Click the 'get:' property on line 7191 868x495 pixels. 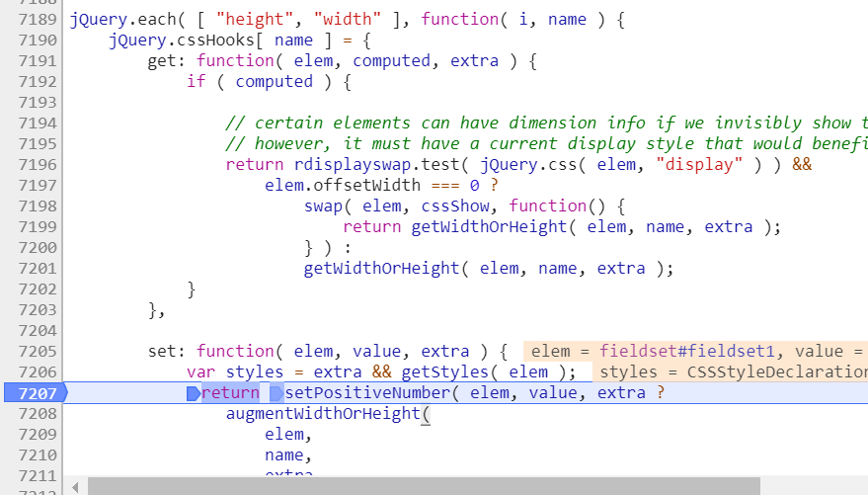166,61
